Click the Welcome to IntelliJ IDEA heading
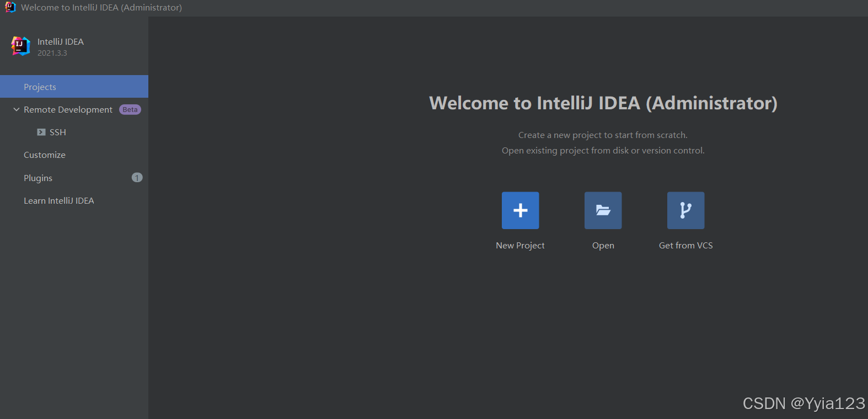868x419 pixels. point(603,103)
